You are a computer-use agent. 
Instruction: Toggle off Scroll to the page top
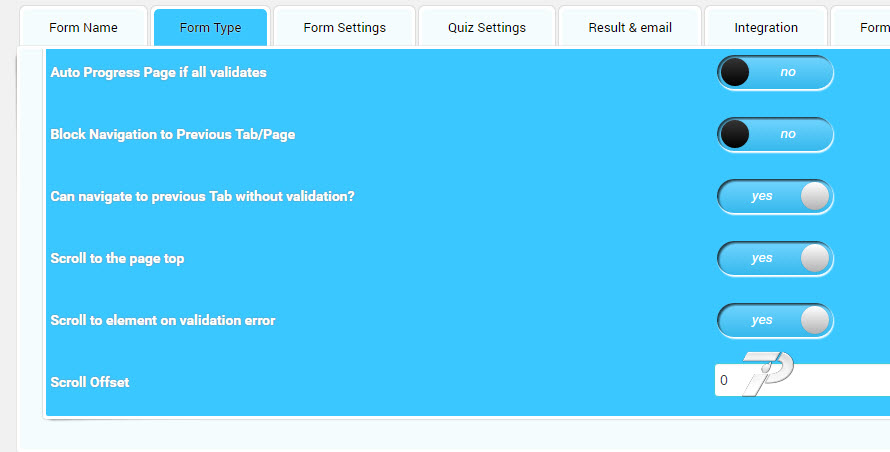pyautogui.click(x=775, y=259)
